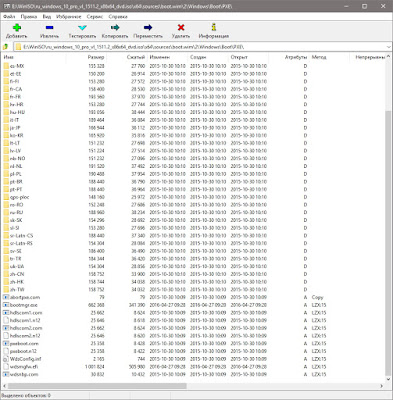Viewport: 393px width, 400px height.
Task: Sort by the Метод column header
Action: tap(330, 57)
